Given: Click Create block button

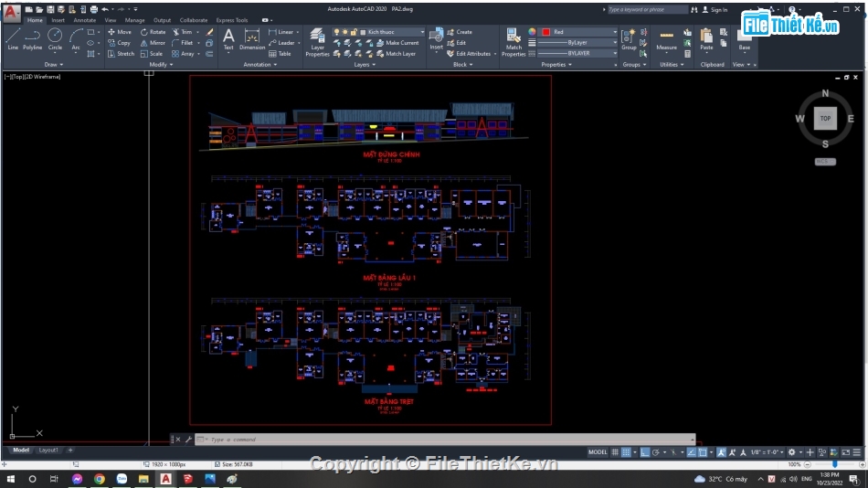Looking at the screenshot, I should point(460,32).
